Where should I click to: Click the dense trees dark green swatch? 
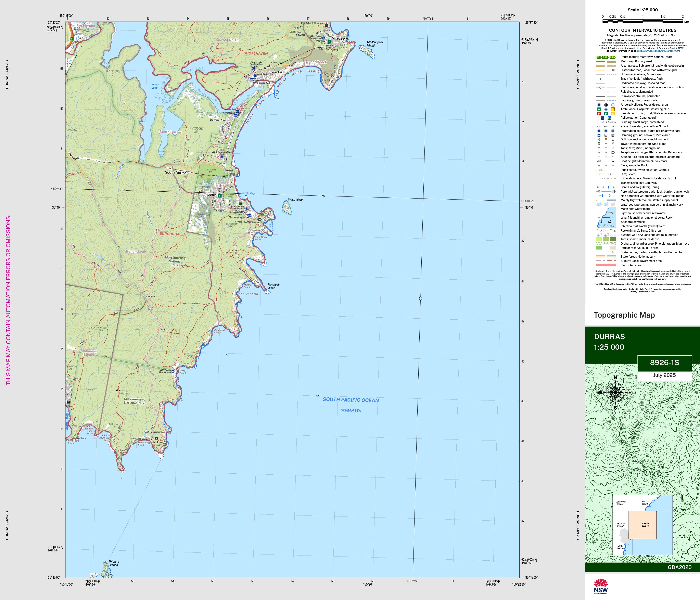pos(613,239)
